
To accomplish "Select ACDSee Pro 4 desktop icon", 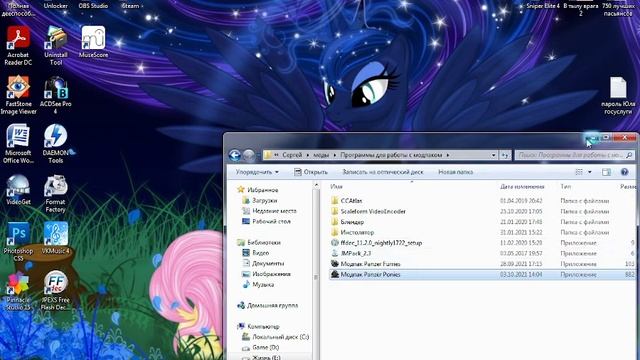I will [x=56, y=95].
